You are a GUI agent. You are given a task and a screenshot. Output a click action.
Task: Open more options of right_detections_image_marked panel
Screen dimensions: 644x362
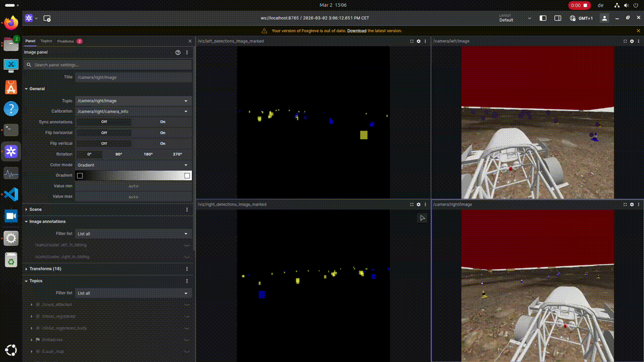point(425,205)
